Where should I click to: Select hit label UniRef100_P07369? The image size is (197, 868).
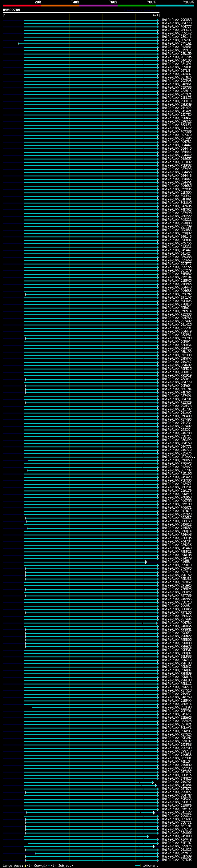[x=177, y=131]
